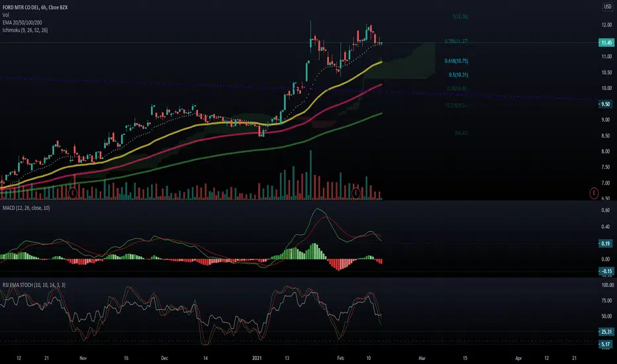This screenshot has width=617, height=364.
Task: Click the Apr label on the time axis
Action: pyautogui.click(x=518, y=358)
